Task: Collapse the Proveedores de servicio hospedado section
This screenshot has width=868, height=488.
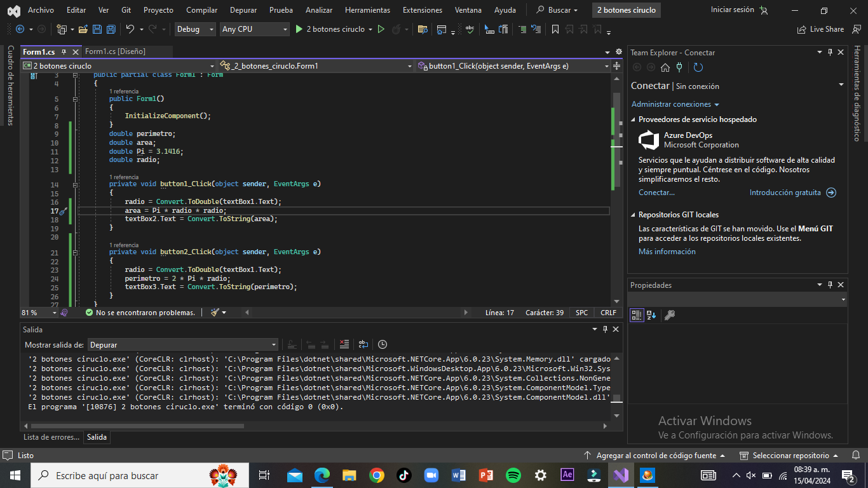Action: tap(633, 119)
